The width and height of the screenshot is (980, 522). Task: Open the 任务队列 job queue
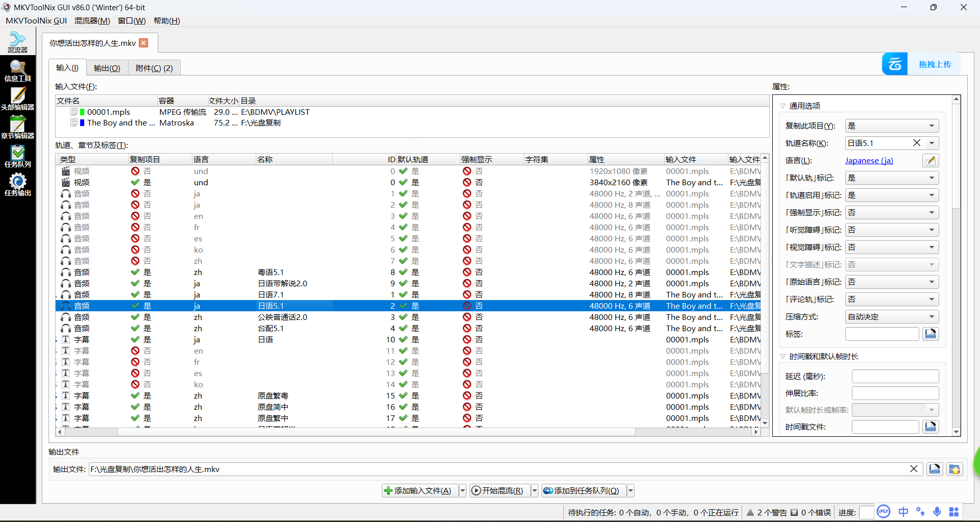17,157
